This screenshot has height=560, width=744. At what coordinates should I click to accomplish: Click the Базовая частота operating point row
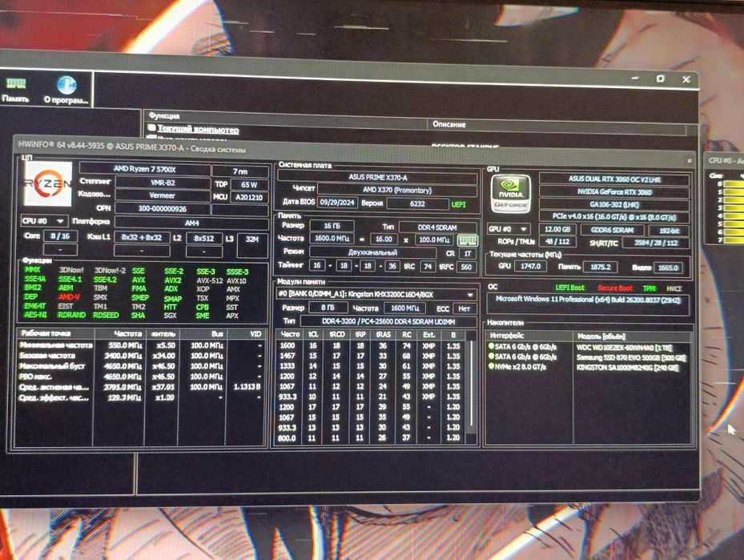(140, 356)
